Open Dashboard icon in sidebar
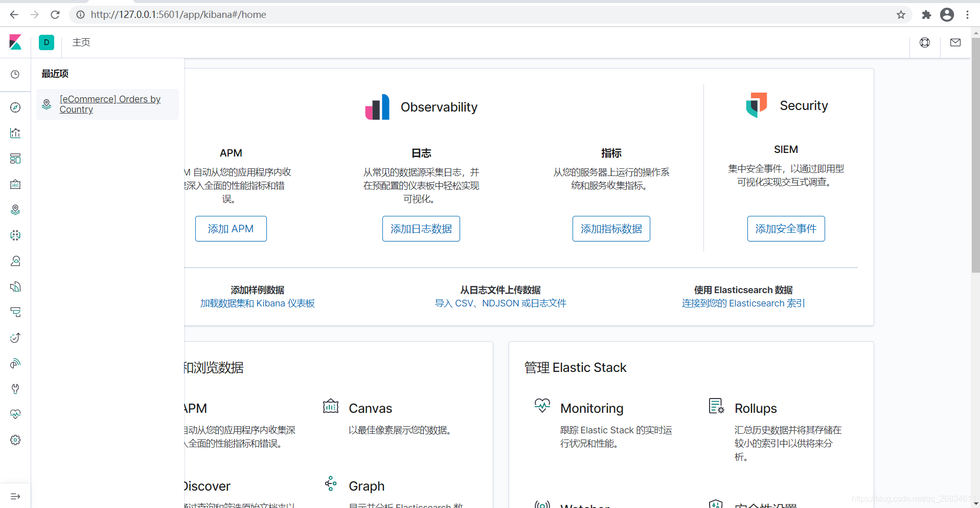This screenshot has height=508, width=980. tap(15, 159)
